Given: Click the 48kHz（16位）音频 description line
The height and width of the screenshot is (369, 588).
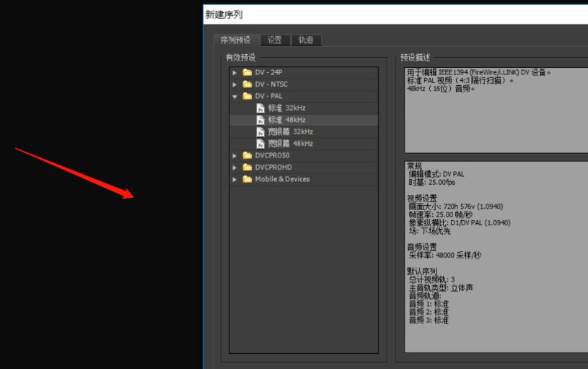Looking at the screenshot, I should click(x=441, y=89).
